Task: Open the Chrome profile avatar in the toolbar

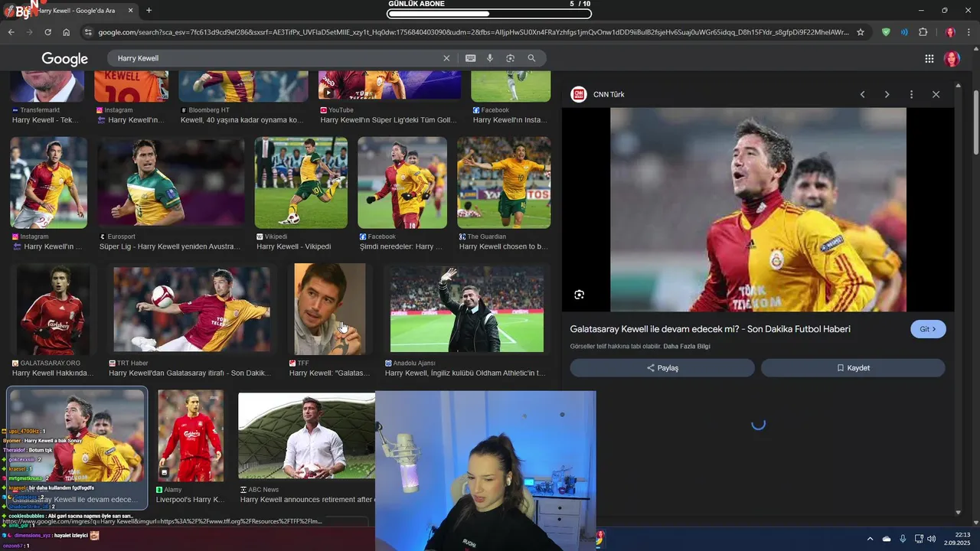Action: (950, 32)
